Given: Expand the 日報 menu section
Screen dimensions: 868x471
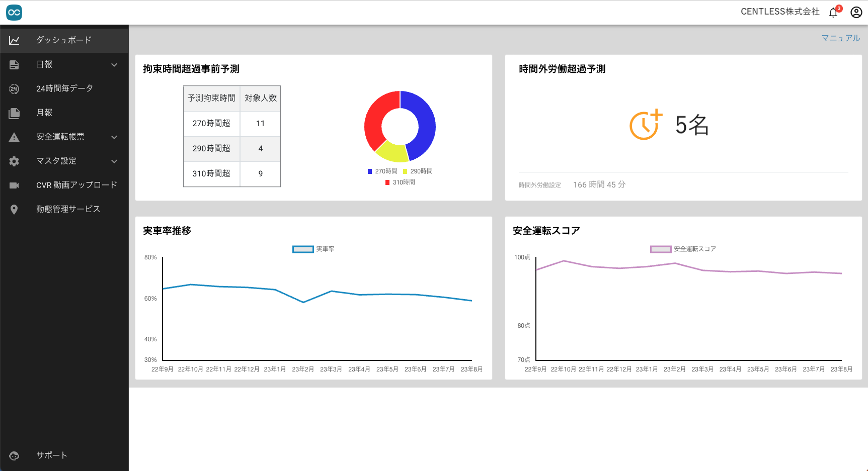Looking at the screenshot, I should click(114, 64).
